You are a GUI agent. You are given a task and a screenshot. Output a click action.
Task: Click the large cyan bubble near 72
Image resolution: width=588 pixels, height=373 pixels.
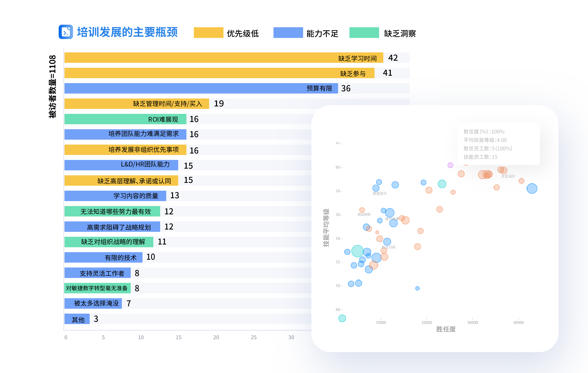(357, 251)
